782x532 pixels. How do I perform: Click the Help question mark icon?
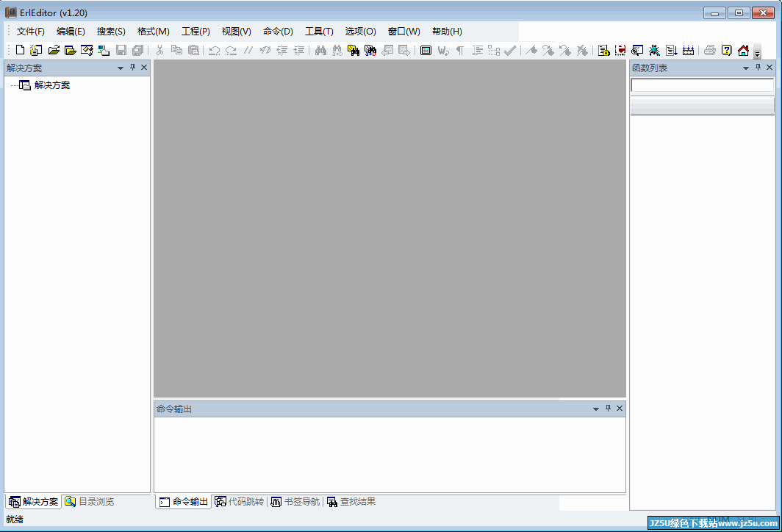tap(727, 50)
